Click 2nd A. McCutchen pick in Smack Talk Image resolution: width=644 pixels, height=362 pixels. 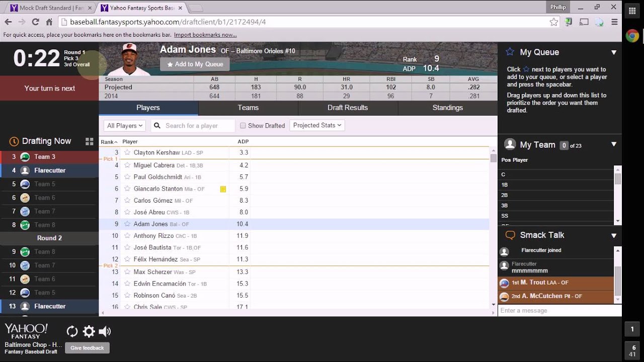tap(556, 296)
